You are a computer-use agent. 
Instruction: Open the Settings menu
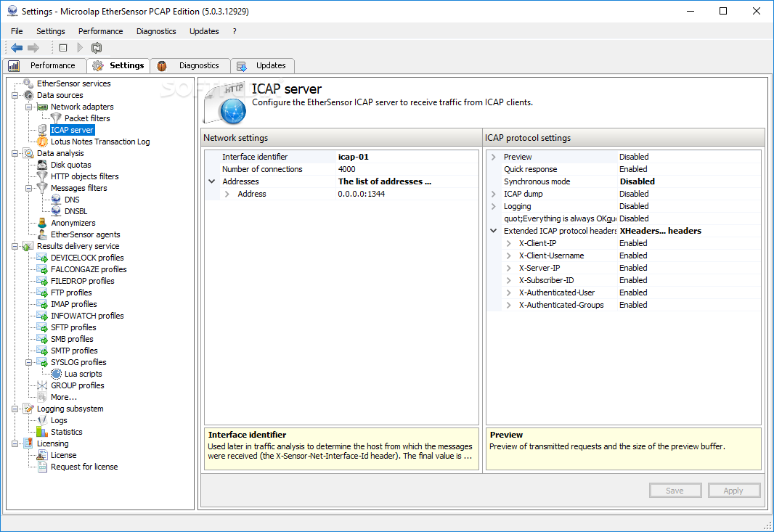[50, 31]
